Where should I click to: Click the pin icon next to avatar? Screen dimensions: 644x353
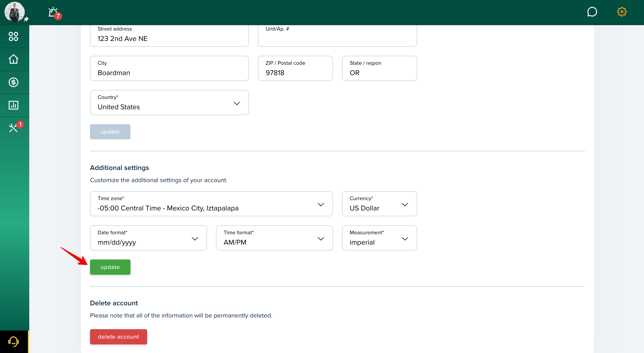[x=26, y=19]
